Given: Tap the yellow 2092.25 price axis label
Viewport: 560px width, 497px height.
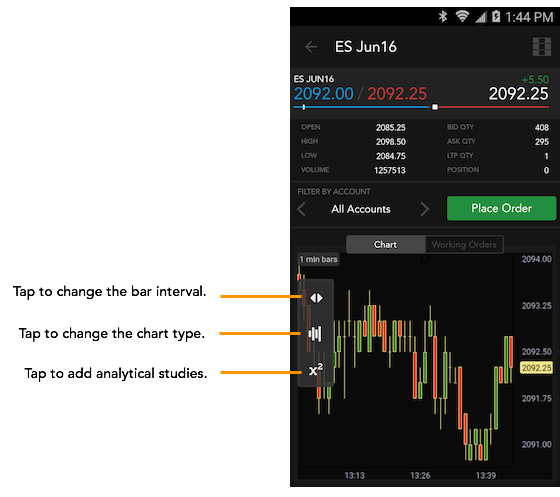Looking at the screenshot, I should coord(536,368).
